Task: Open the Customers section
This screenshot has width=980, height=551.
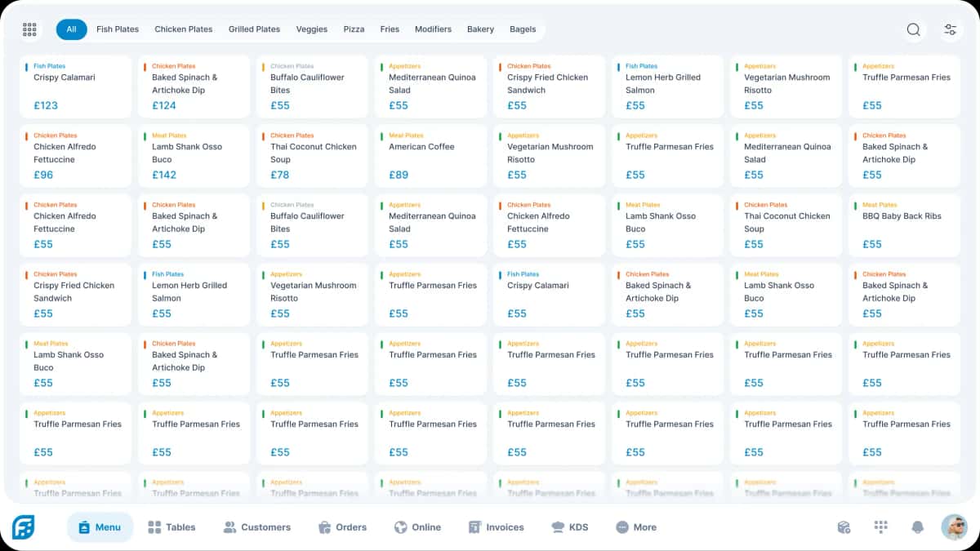Action: point(257,527)
